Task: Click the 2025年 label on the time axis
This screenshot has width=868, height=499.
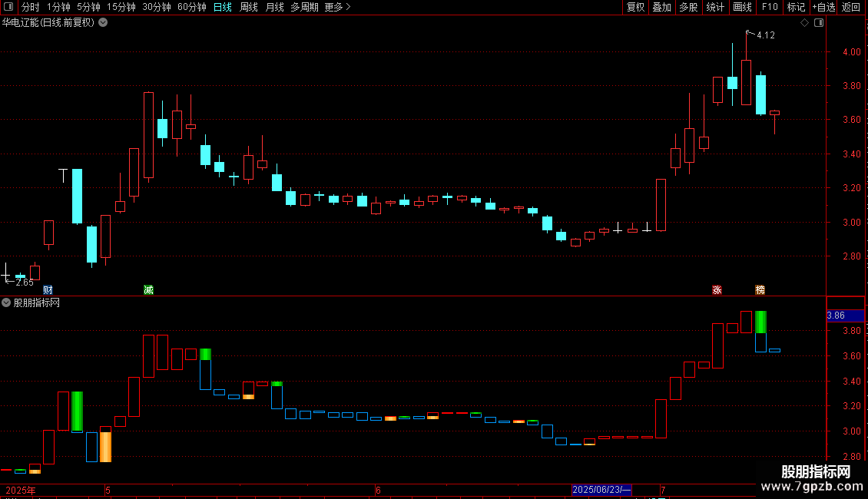Action: 21,490
